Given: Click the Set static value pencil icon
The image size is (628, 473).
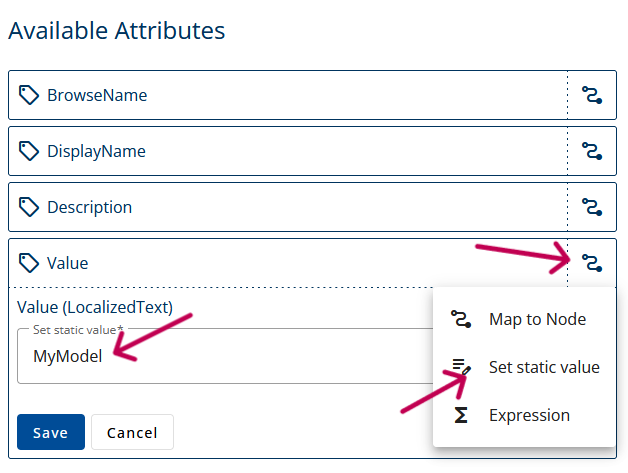Looking at the screenshot, I should (461, 367).
